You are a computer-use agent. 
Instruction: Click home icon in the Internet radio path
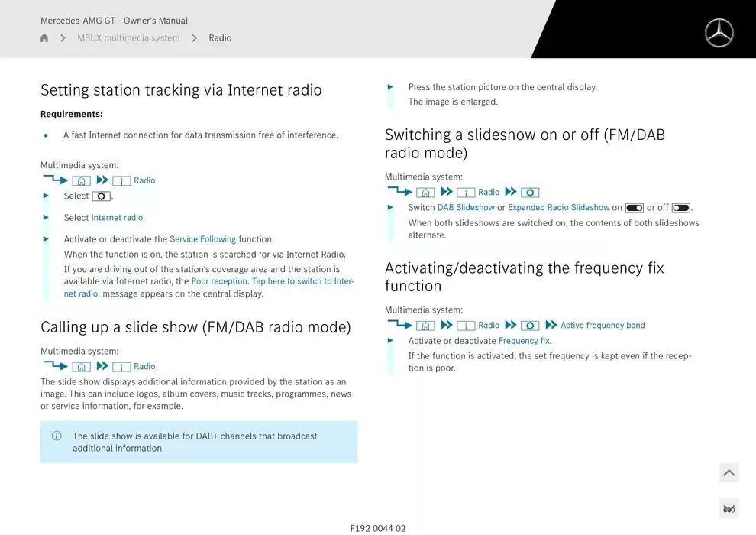tap(81, 181)
